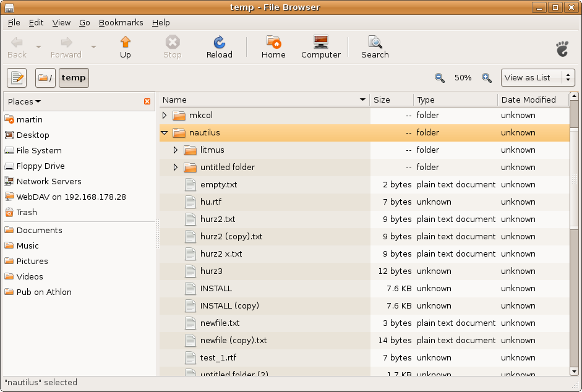Zoom in using the plus magnifier
The image size is (582, 392).
(487, 78)
